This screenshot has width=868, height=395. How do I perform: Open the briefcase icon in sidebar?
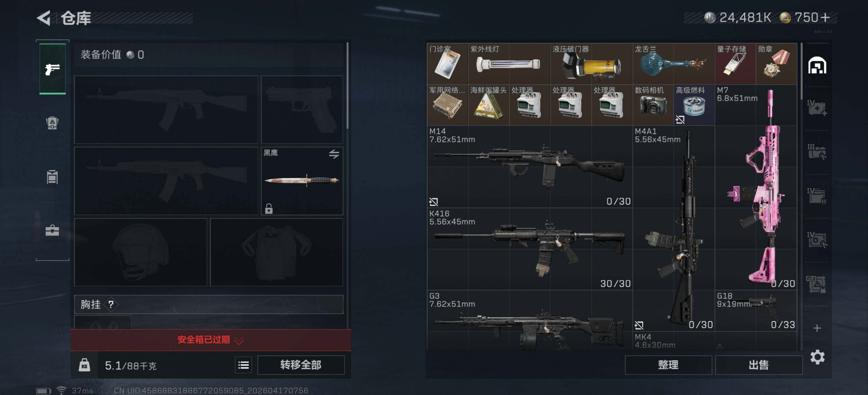(52, 230)
